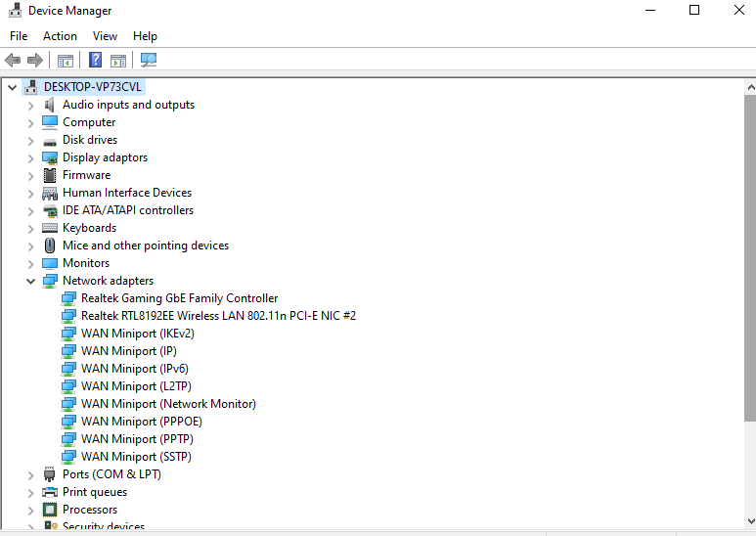The height and width of the screenshot is (536, 756).
Task: Select WAN Miniport (IP)
Action: click(x=129, y=351)
